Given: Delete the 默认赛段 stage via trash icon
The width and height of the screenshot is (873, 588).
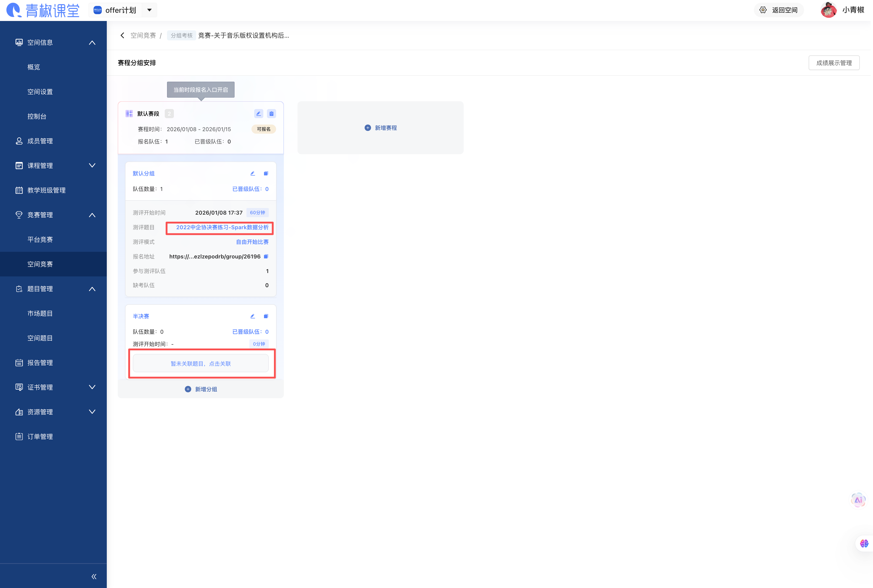Looking at the screenshot, I should pyautogui.click(x=271, y=114).
